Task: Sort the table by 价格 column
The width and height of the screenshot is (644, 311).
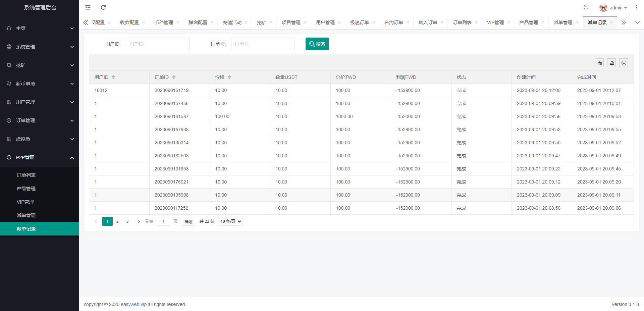Action: click(229, 77)
